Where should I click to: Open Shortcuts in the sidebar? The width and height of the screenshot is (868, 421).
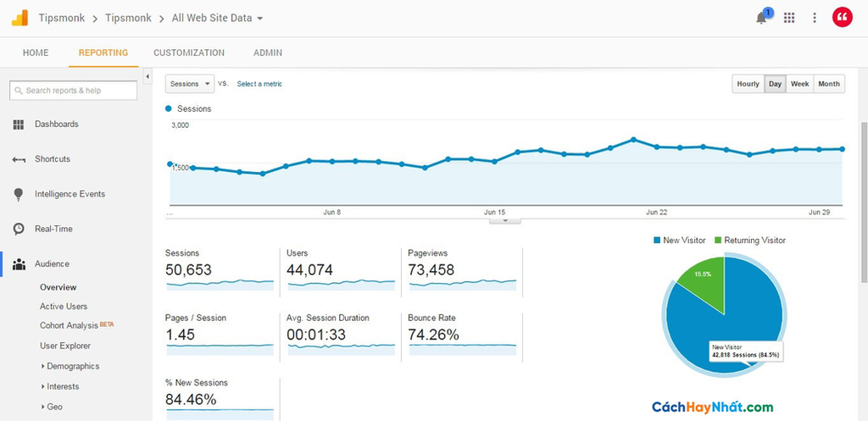(53, 159)
